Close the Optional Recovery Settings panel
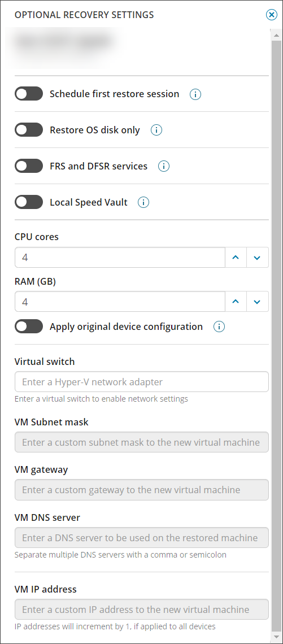The height and width of the screenshot is (644, 283). pyautogui.click(x=272, y=15)
